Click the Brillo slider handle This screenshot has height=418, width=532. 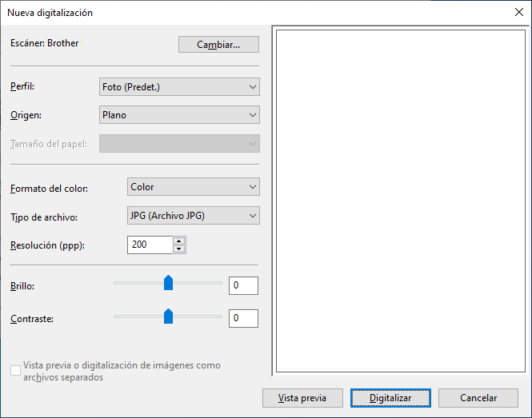pos(168,283)
